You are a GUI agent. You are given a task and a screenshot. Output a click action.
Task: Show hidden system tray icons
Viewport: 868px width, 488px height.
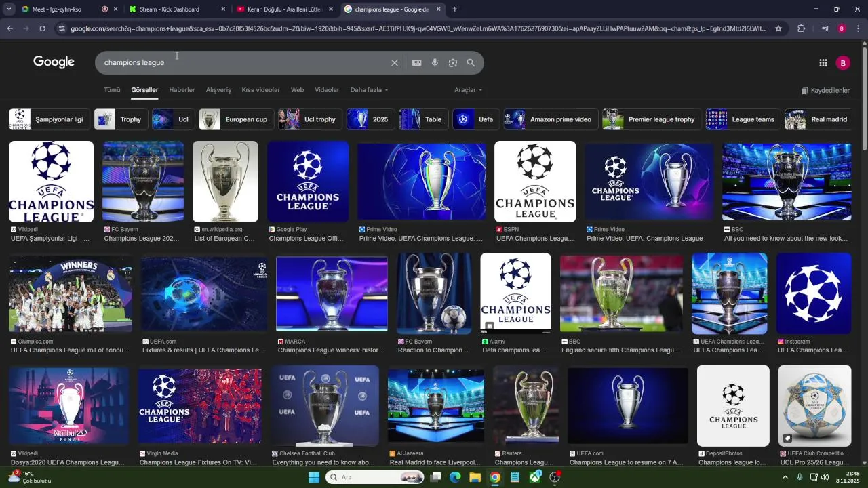785,477
